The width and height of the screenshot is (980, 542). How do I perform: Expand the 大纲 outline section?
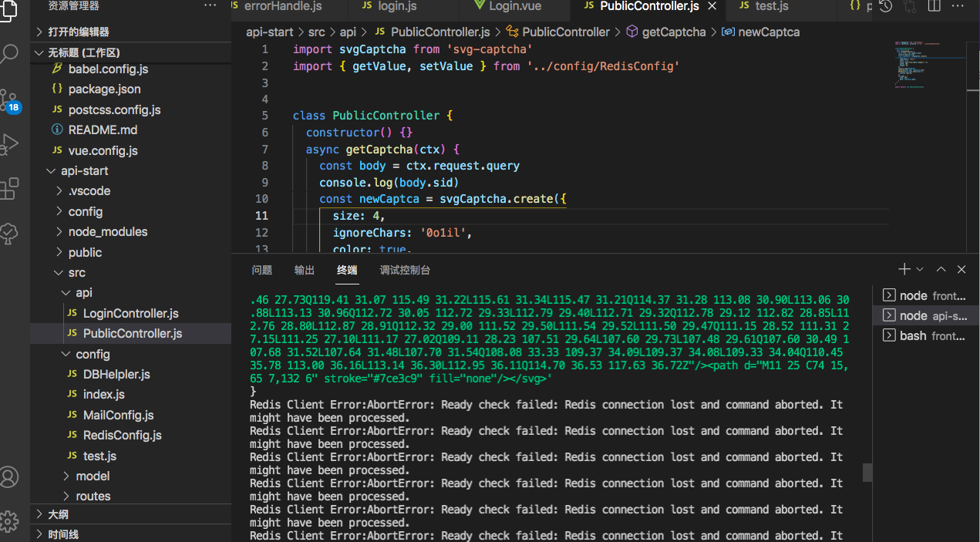coord(58,514)
